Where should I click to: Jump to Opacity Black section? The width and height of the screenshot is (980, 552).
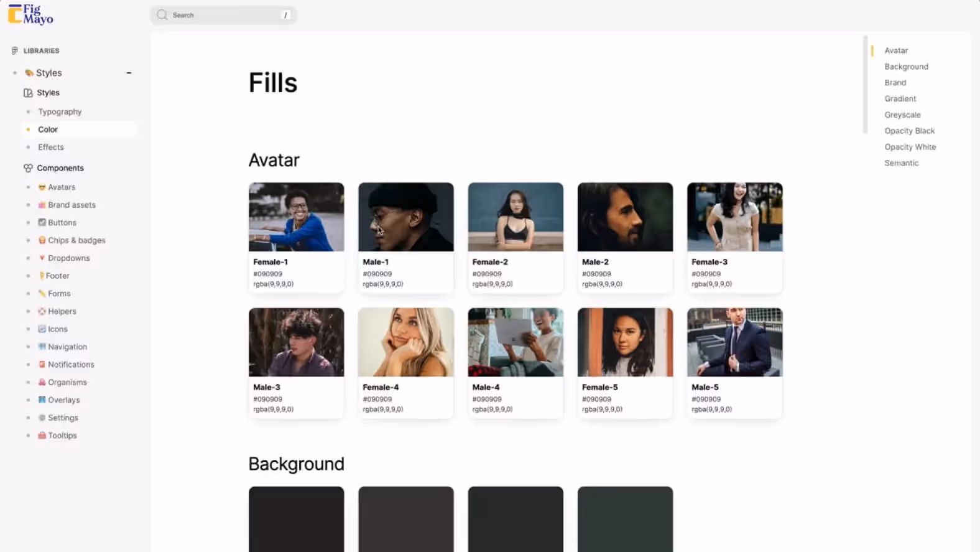point(909,131)
